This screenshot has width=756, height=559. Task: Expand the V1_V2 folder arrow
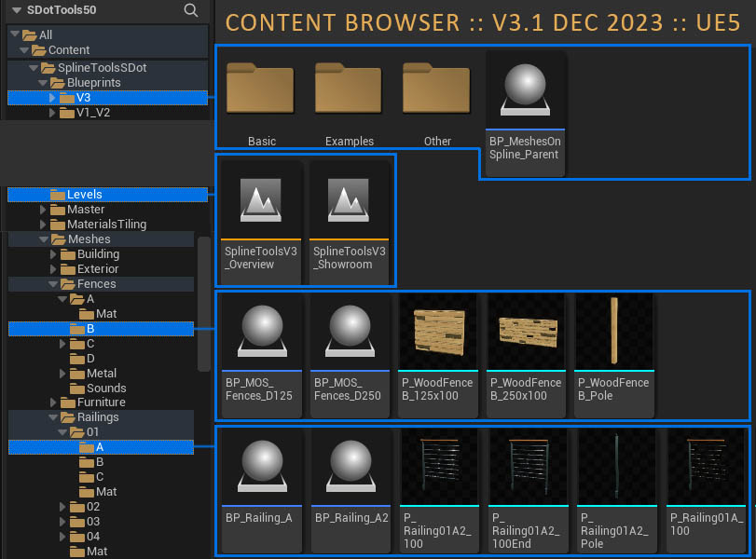pyautogui.click(x=53, y=113)
